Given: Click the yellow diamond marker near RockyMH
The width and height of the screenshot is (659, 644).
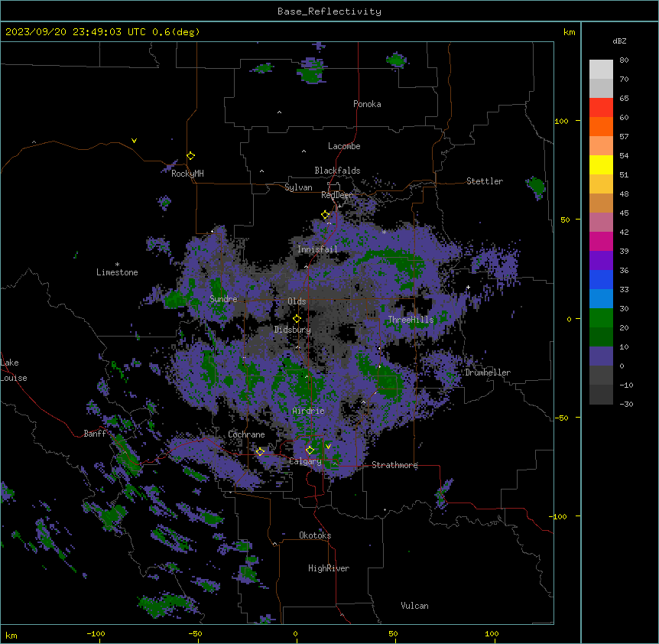Looking at the screenshot, I should point(191,156).
